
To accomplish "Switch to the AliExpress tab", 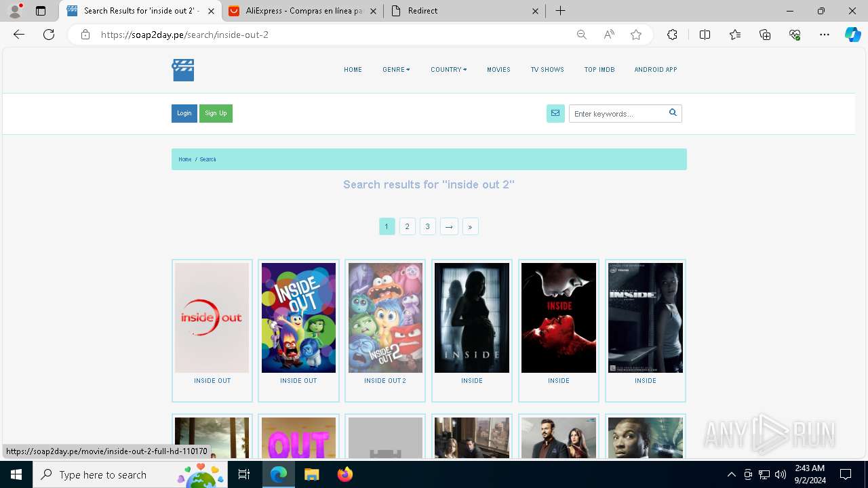I will 302,11.
